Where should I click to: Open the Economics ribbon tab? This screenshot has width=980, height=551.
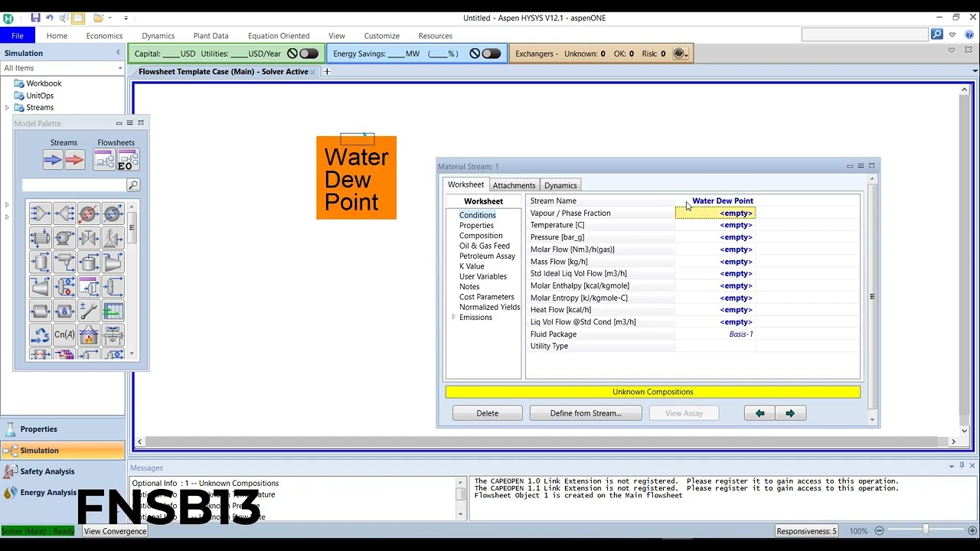click(x=104, y=35)
